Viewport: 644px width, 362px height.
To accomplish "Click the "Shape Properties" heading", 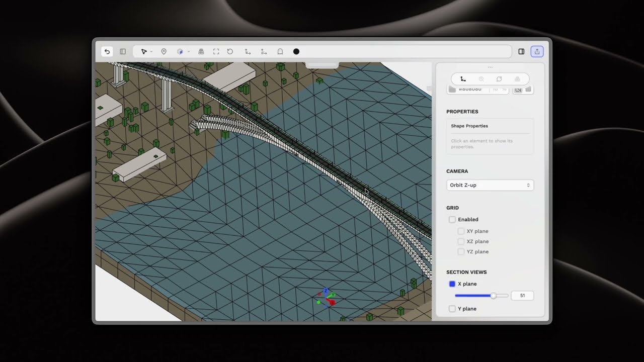I will (x=469, y=126).
